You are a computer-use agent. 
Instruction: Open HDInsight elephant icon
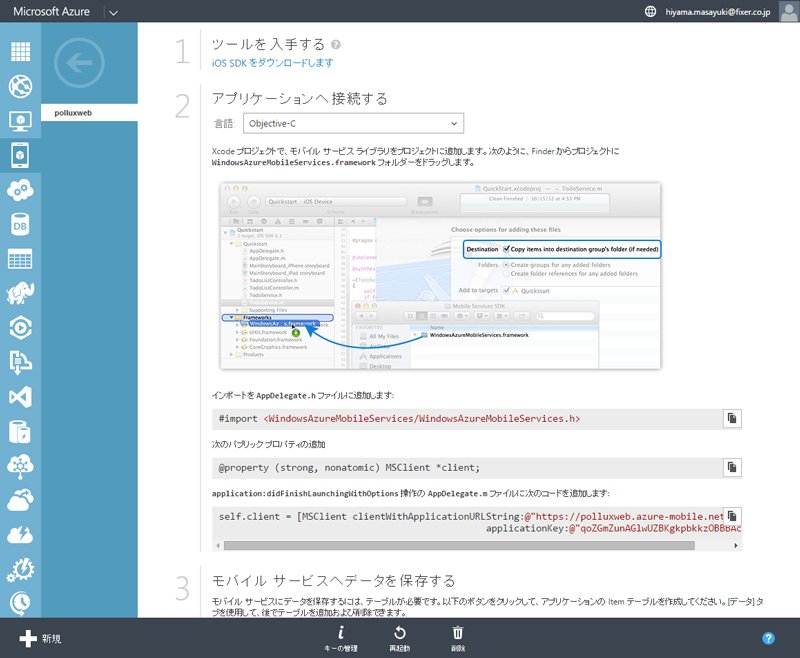[x=20, y=293]
